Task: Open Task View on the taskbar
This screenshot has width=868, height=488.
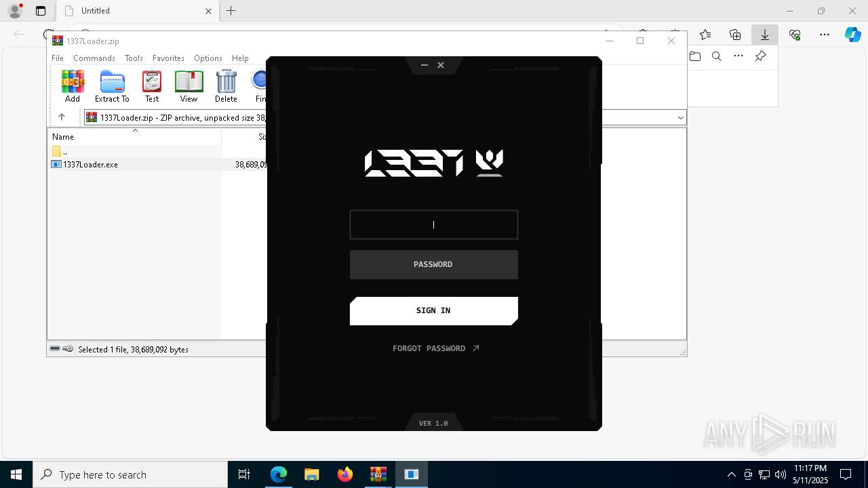Action: (x=244, y=474)
